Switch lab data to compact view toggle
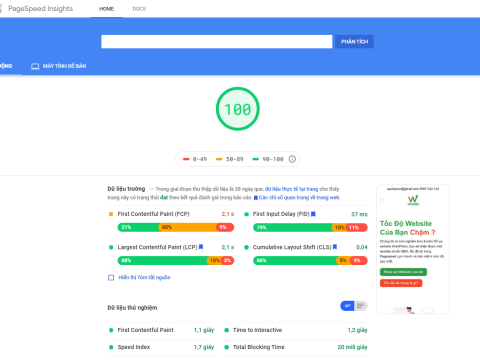 [x=347, y=306]
